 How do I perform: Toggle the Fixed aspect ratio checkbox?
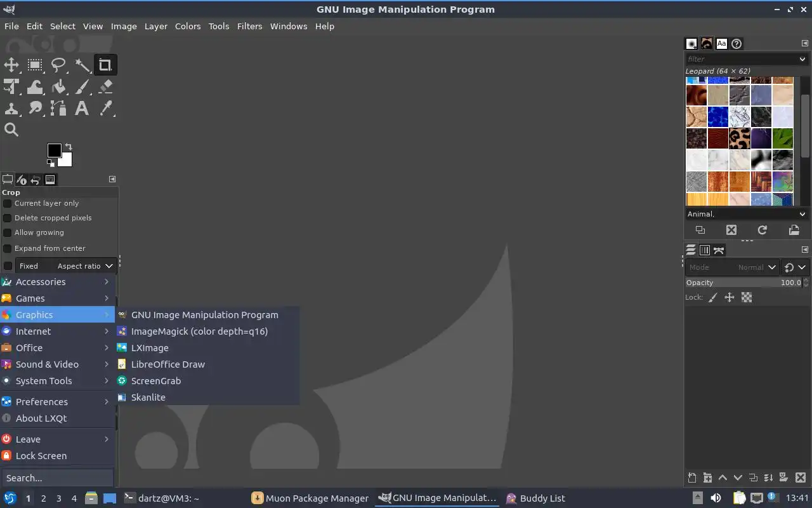click(8, 266)
